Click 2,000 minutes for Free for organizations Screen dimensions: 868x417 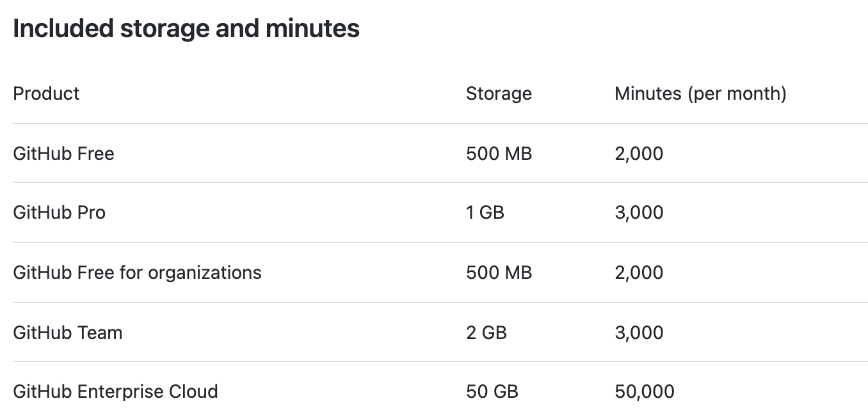pyautogui.click(x=639, y=272)
